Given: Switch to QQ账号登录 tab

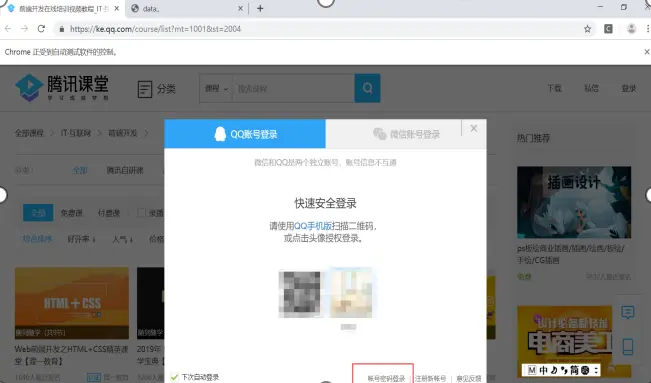Looking at the screenshot, I should [x=245, y=134].
